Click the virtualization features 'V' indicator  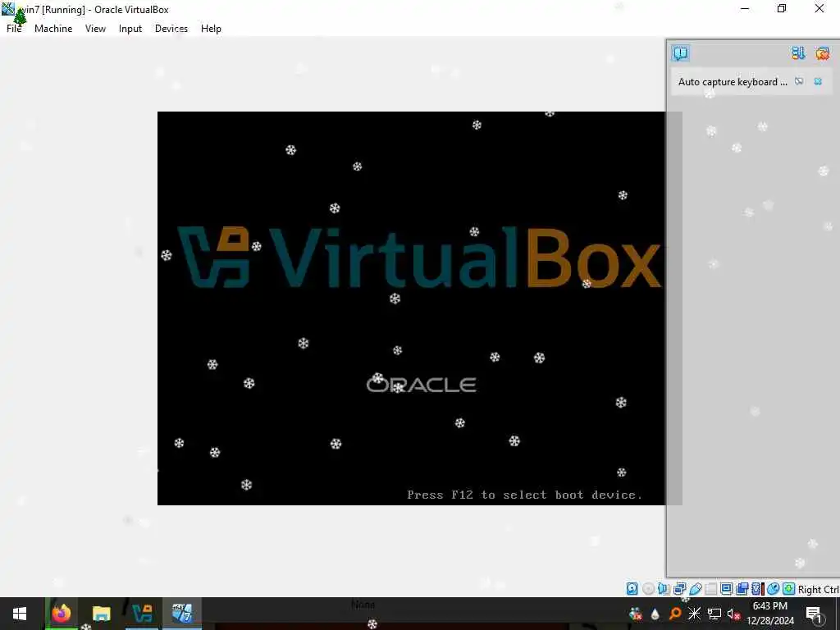pyautogui.click(x=757, y=589)
